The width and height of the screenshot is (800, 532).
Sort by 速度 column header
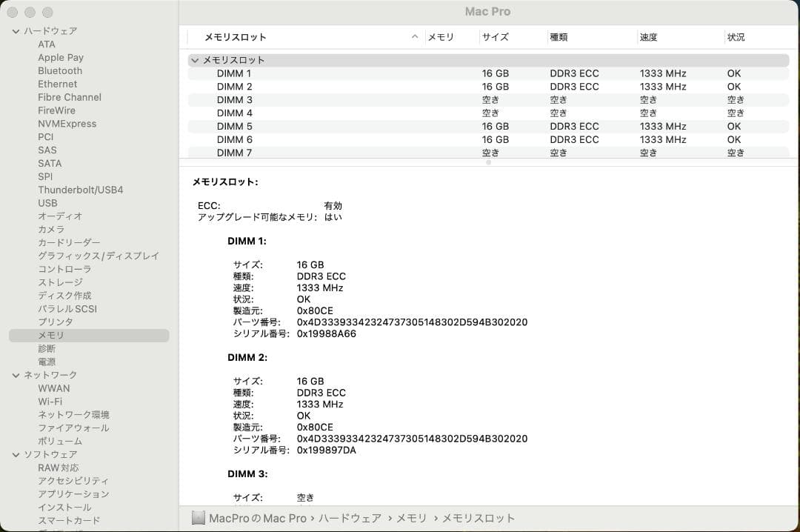pos(648,37)
